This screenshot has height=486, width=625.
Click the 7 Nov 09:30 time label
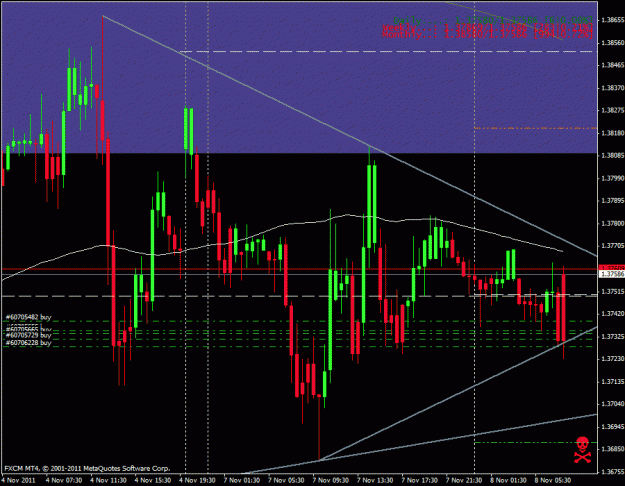pyautogui.click(x=331, y=480)
